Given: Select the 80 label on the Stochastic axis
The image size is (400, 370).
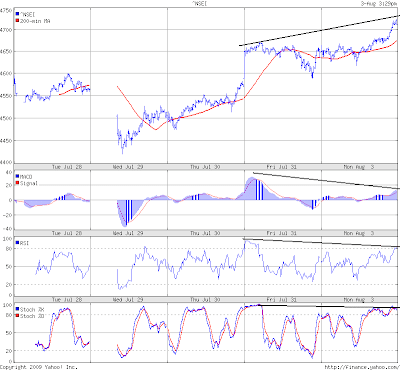Looking at the screenshot, I should (x=9, y=315).
